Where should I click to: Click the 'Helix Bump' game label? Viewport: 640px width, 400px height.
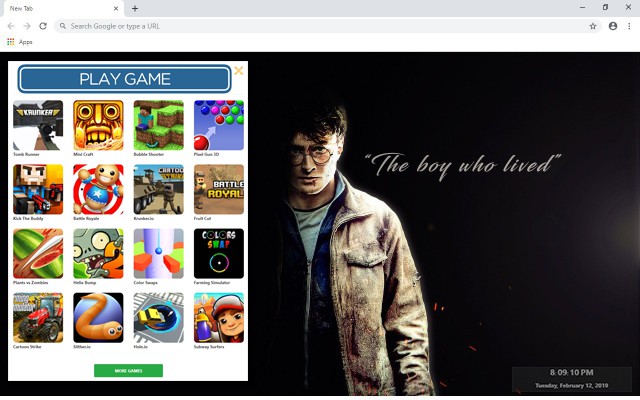tap(84, 282)
